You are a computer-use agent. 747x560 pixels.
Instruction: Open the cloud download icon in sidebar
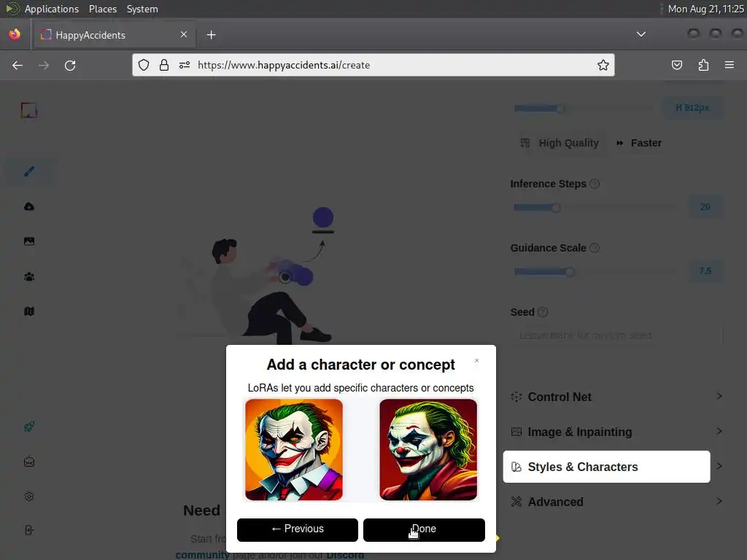29,206
